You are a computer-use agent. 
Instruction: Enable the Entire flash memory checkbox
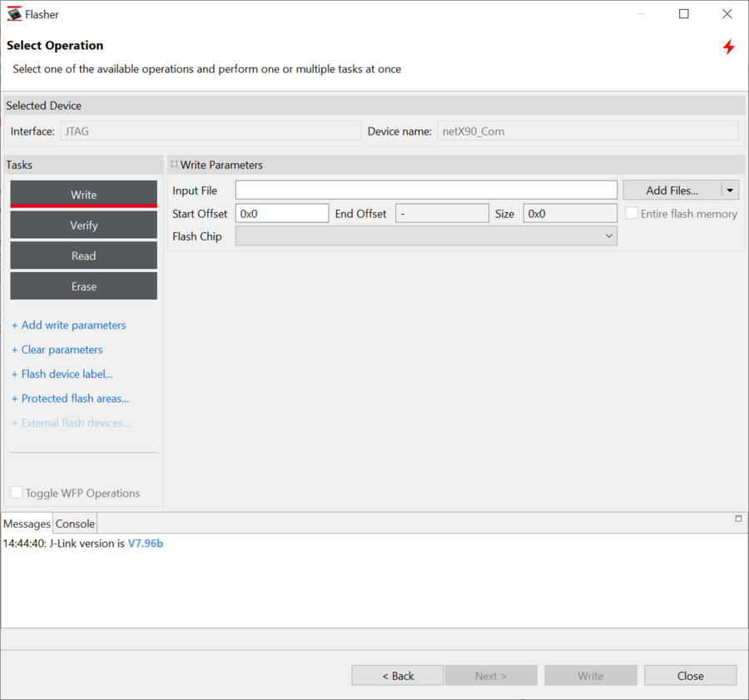(631, 213)
